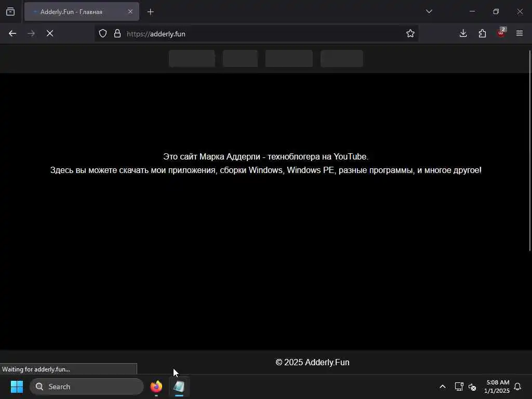The image size is (532, 399).
Task: Open the notifications bell icon
Action: [518, 387]
